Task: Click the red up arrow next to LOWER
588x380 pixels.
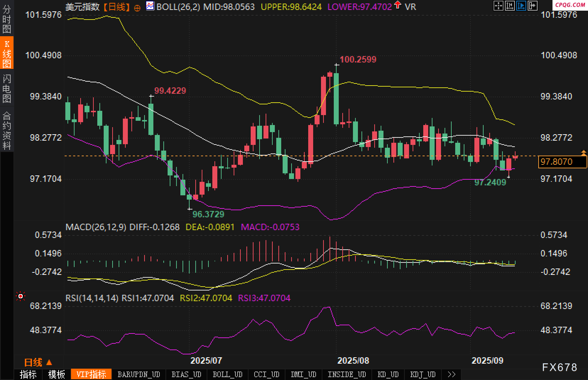Action: [x=398, y=5]
